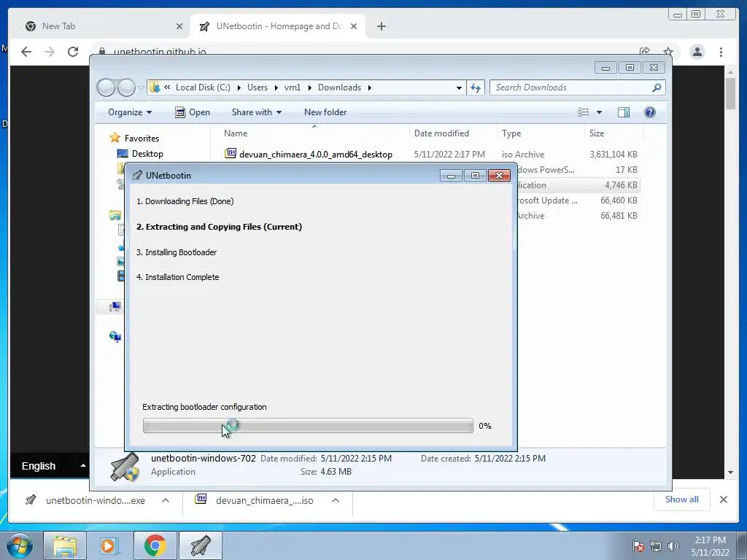747x560 pixels.
Task: Expand options for unetbootin exe download
Action: (166, 500)
